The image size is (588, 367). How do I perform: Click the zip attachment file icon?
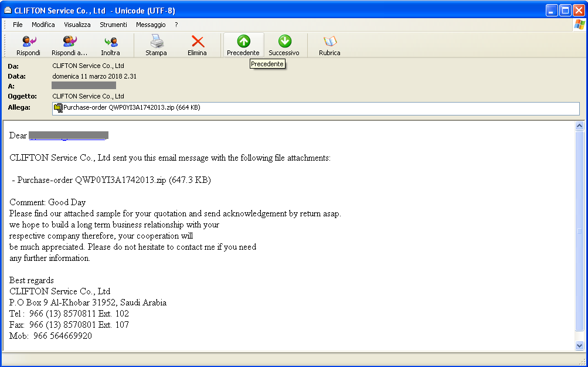(x=58, y=108)
